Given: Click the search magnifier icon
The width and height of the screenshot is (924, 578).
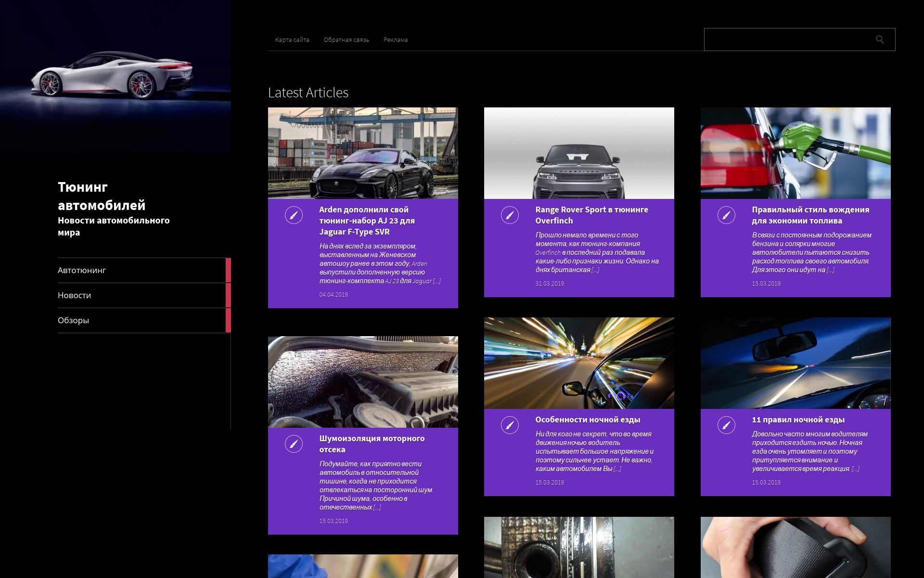Looking at the screenshot, I should pos(879,39).
